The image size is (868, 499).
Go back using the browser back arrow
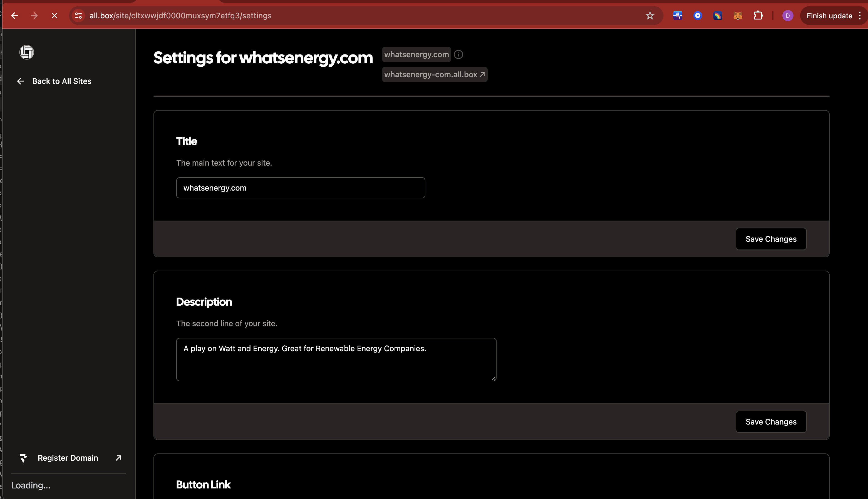(14, 16)
